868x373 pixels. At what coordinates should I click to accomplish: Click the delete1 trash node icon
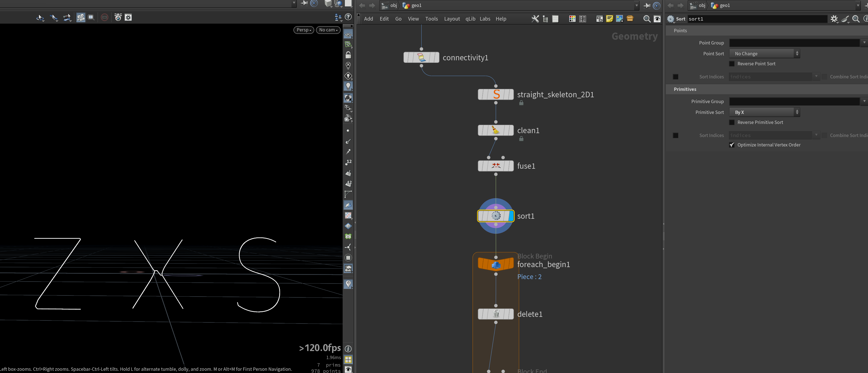point(496,314)
